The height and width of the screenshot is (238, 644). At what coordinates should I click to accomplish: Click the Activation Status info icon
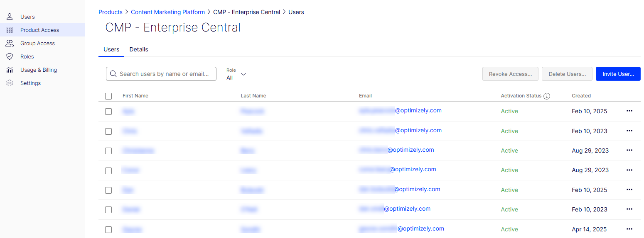pyautogui.click(x=547, y=96)
